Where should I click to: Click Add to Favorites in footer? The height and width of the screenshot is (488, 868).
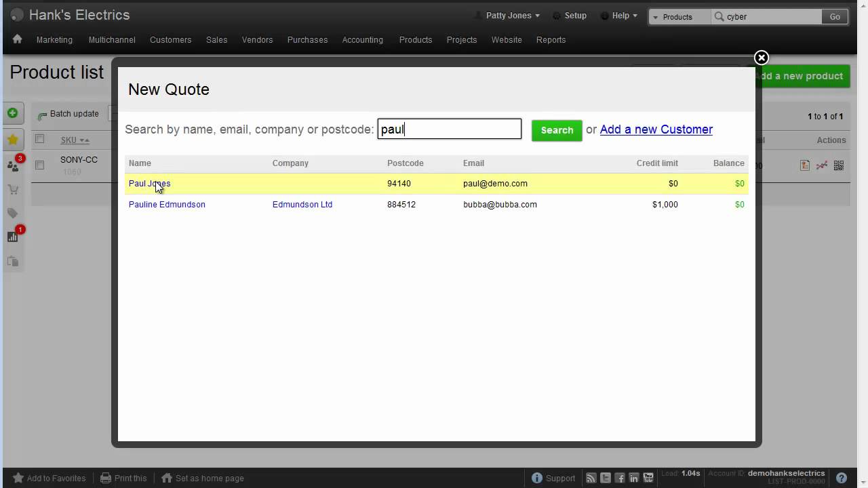[50, 478]
